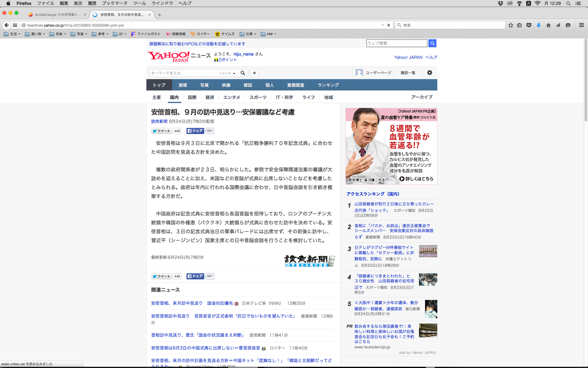Expand the ニュース search category dropdown
The width and height of the screenshot is (588, 368).
(x=227, y=73)
